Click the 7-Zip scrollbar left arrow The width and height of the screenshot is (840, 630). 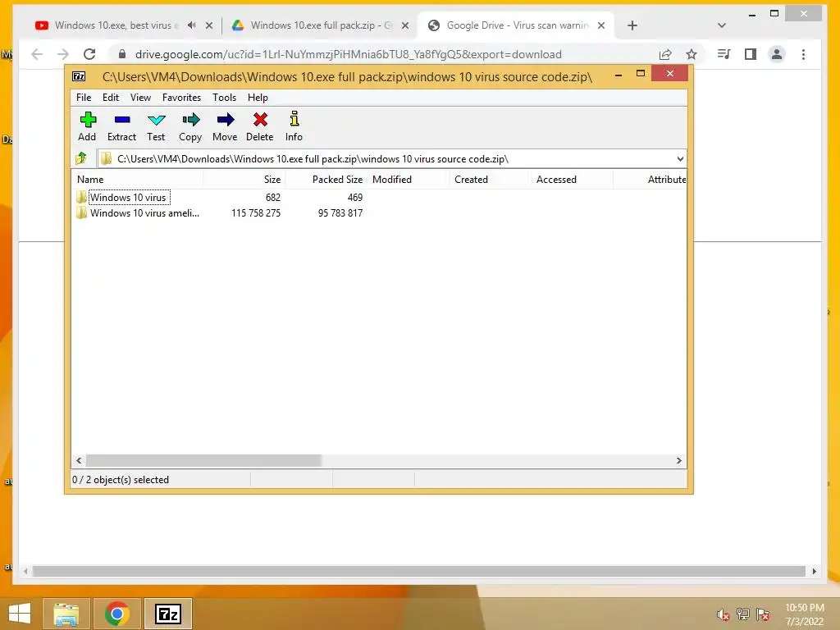(80, 460)
